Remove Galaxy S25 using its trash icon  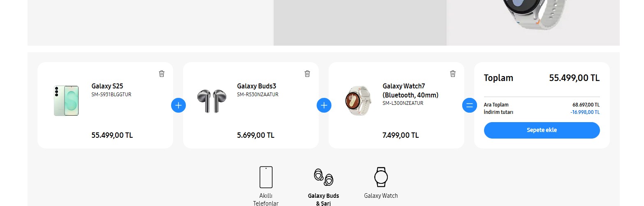pyautogui.click(x=162, y=74)
